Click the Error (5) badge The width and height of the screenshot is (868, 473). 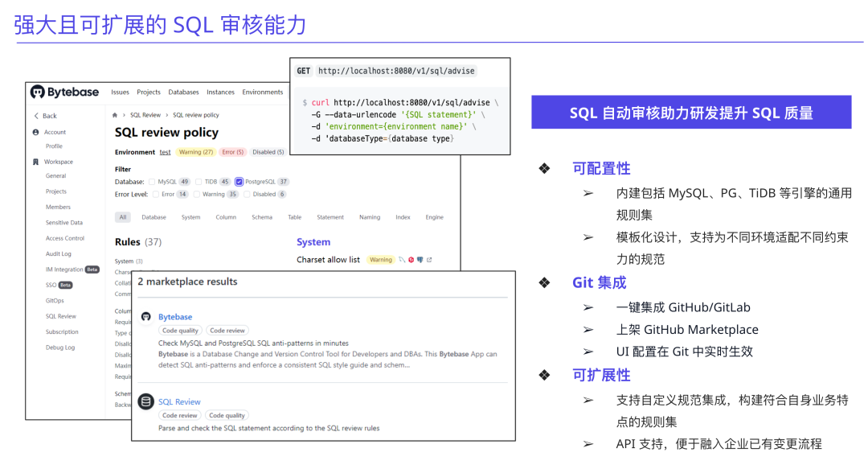click(232, 152)
